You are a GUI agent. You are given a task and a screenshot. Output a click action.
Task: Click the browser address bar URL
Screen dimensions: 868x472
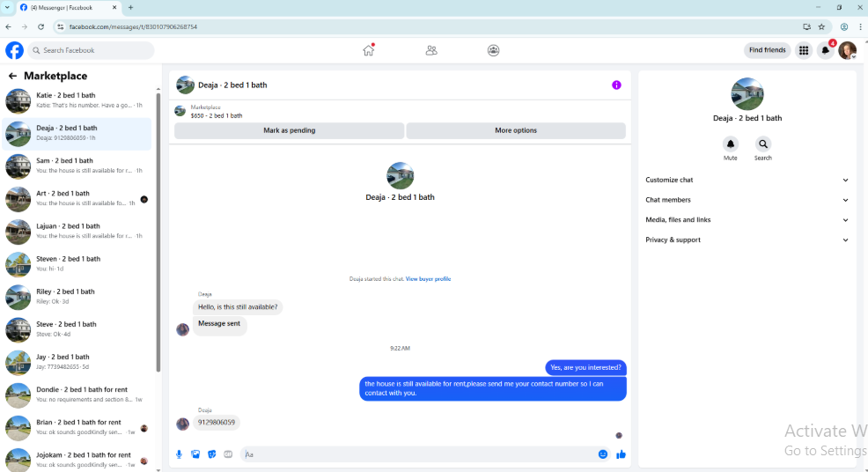click(x=134, y=26)
